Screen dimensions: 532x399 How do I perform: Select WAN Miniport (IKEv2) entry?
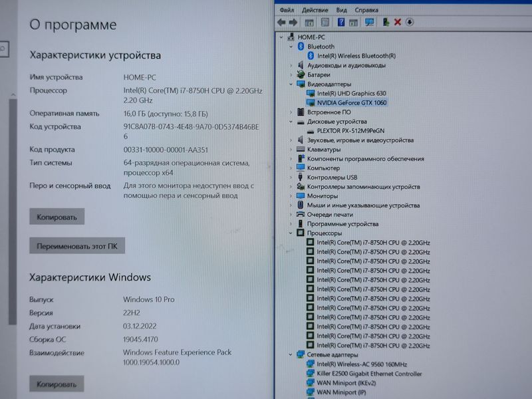(x=346, y=383)
